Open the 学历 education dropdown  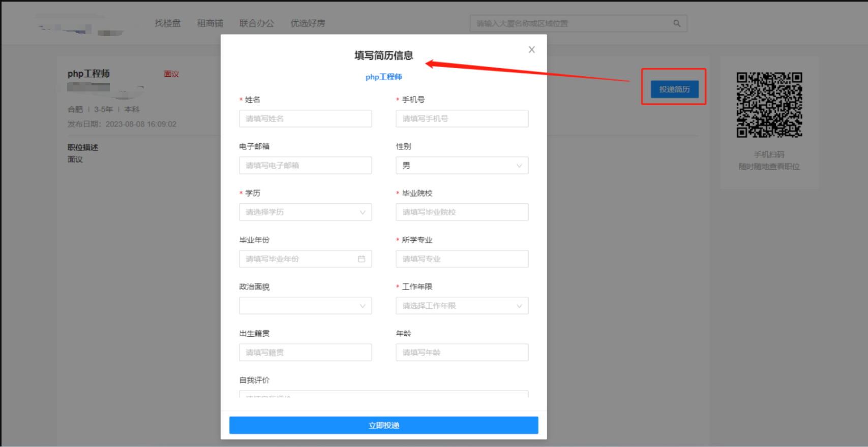click(x=305, y=212)
